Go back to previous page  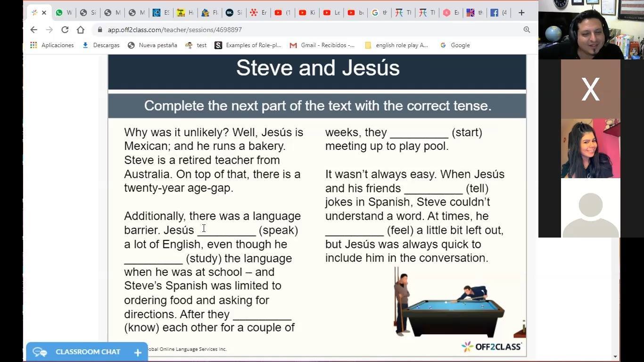click(x=33, y=30)
